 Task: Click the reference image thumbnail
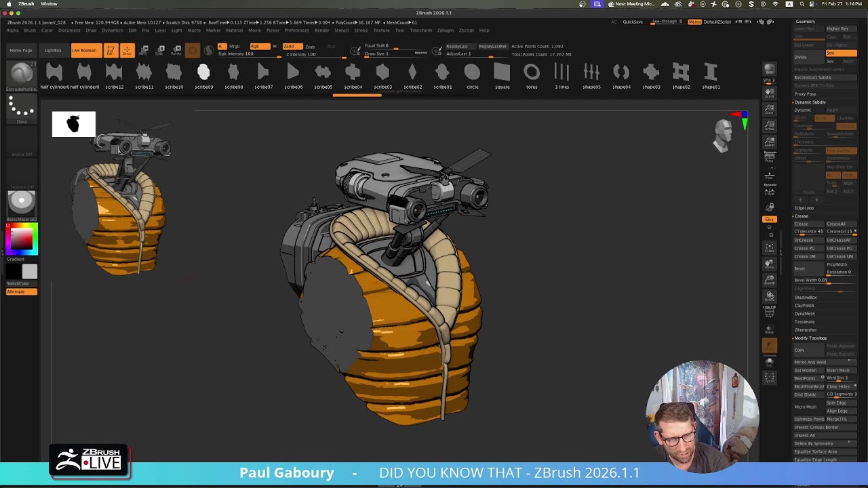pos(74,124)
